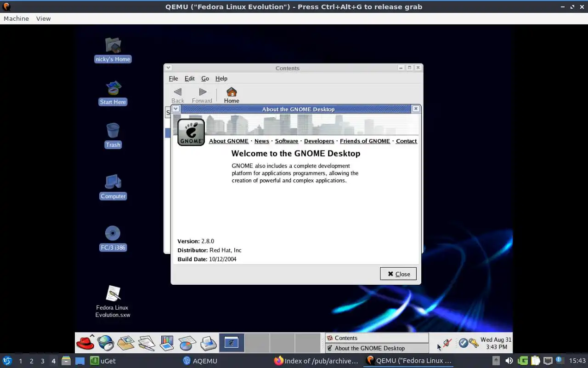This screenshot has width=588, height=368.
Task: Click the host show desktop icon
Action: pyautogui.click(x=80, y=361)
